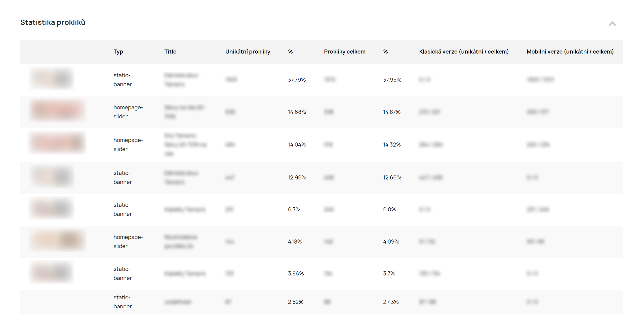Open the 12.96% row banner thumbnail
The image size is (644, 333).
point(52,177)
